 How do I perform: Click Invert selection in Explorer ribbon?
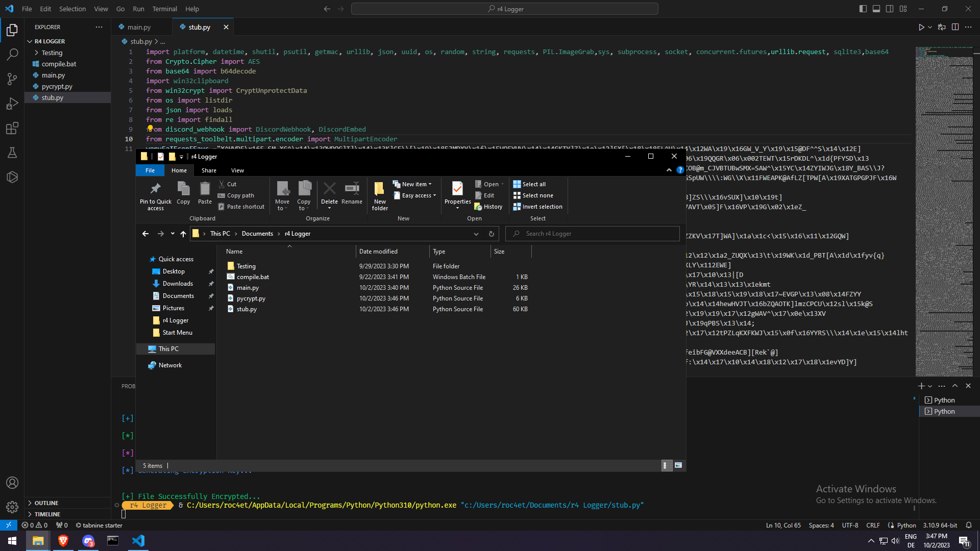pos(537,207)
